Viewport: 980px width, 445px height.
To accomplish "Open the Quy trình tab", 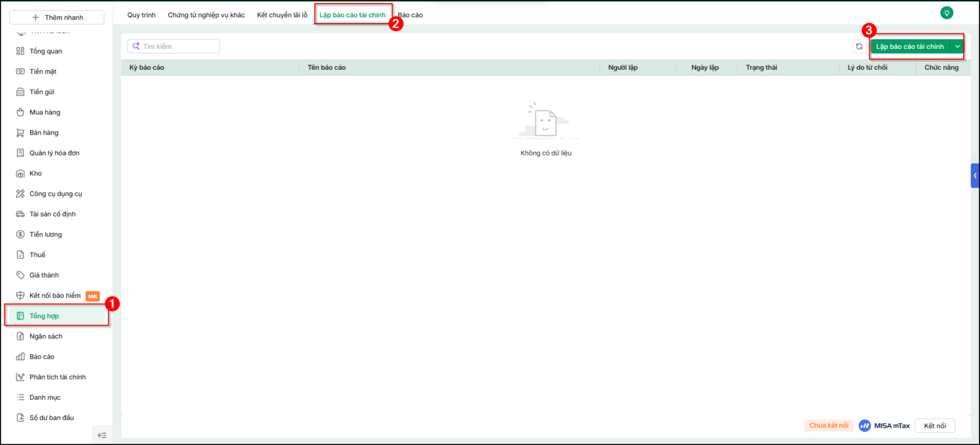I will tap(141, 15).
